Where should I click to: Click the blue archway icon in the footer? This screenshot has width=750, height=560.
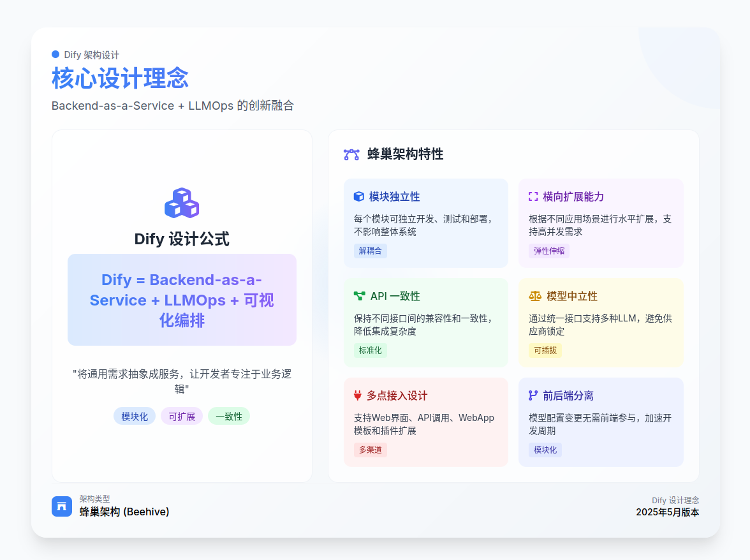[x=62, y=506]
